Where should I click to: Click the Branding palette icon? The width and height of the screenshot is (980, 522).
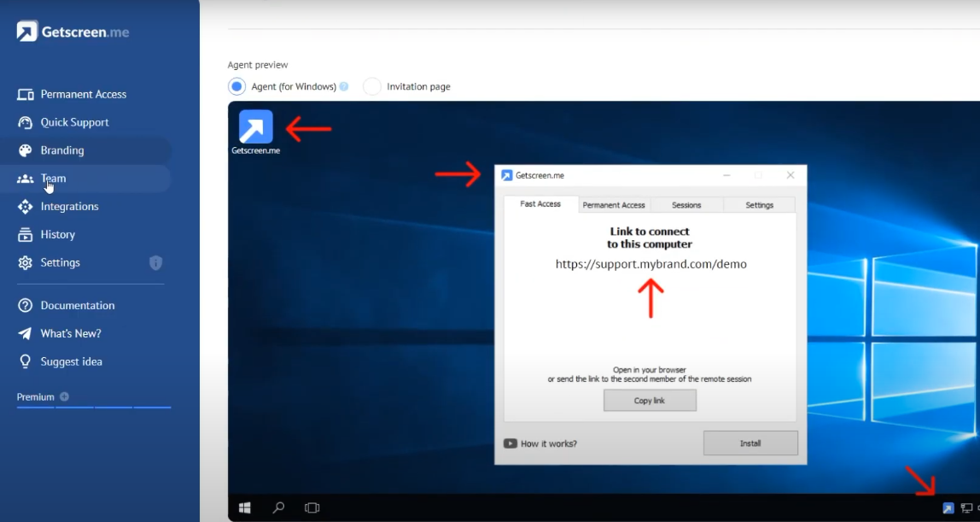coord(25,150)
